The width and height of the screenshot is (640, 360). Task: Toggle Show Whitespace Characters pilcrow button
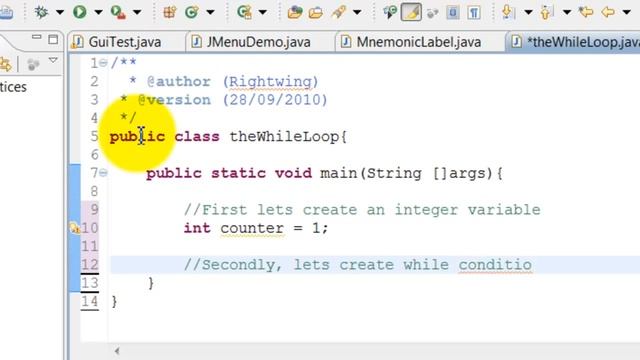click(473, 13)
